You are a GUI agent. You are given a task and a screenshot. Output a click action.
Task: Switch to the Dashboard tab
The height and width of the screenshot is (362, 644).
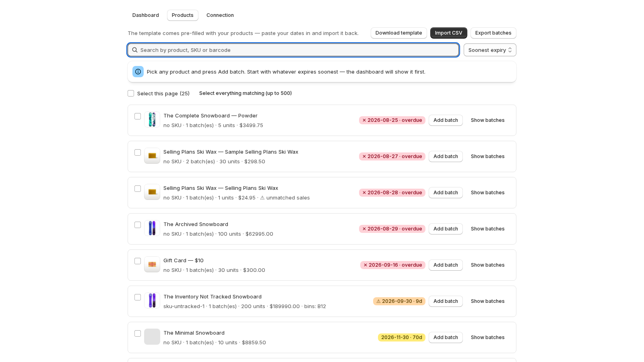pos(146,15)
